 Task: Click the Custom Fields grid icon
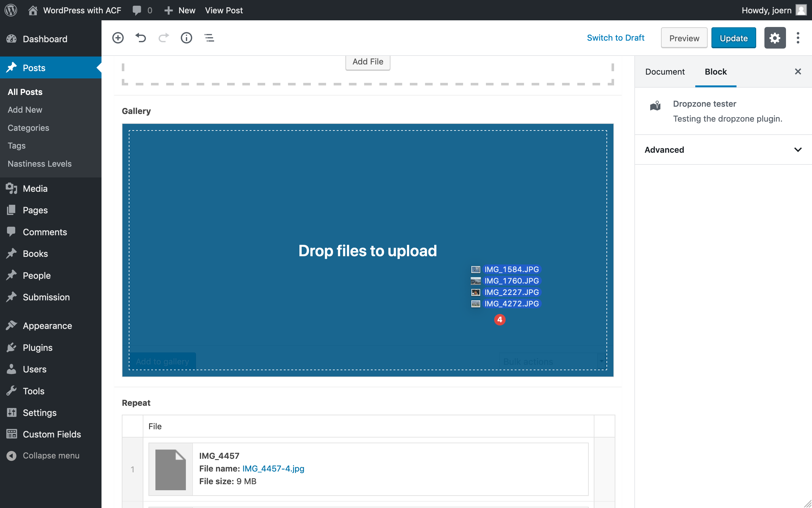11,434
